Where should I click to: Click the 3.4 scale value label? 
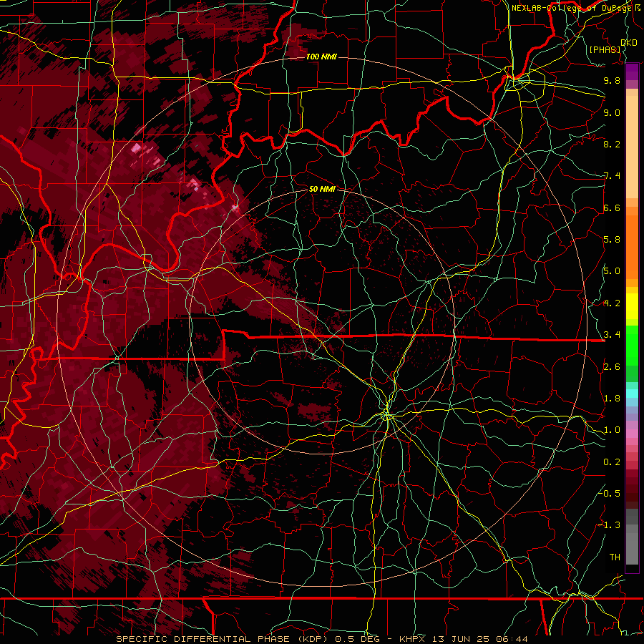tap(612, 335)
